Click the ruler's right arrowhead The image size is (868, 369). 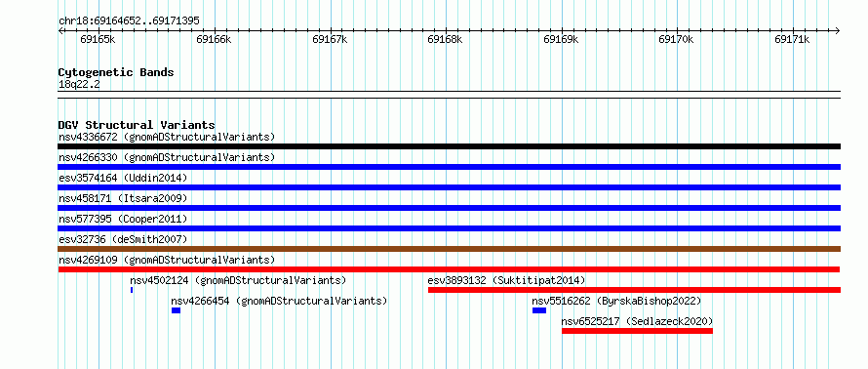837,30
